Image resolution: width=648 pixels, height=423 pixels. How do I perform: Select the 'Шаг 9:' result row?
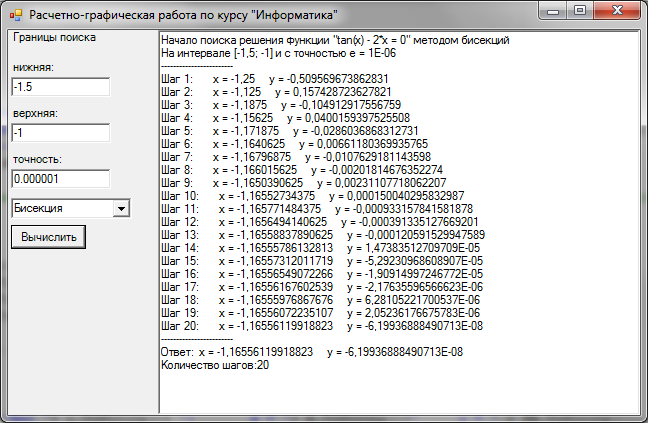pyautogui.click(x=304, y=183)
